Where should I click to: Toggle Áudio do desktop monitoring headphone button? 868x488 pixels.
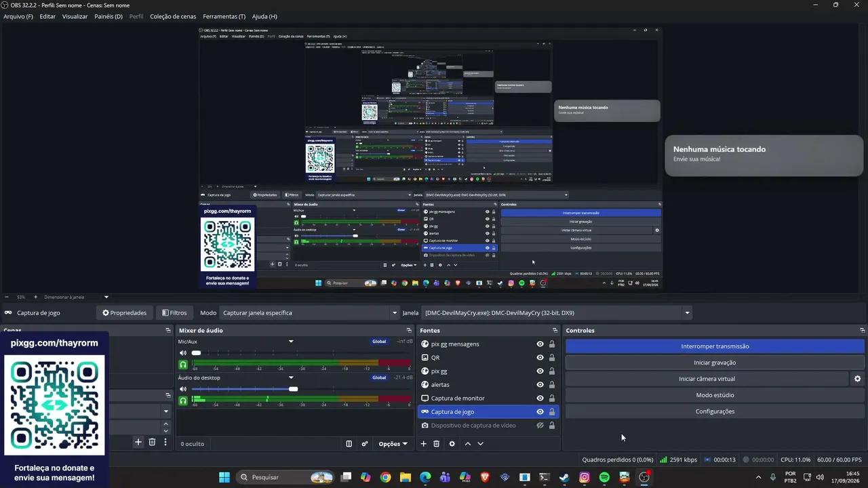click(182, 401)
